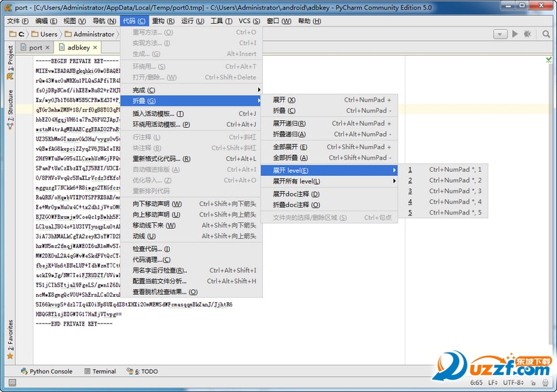Select expand level 5 entry
Viewport: 557px width, 392px height.
[x=443, y=212]
